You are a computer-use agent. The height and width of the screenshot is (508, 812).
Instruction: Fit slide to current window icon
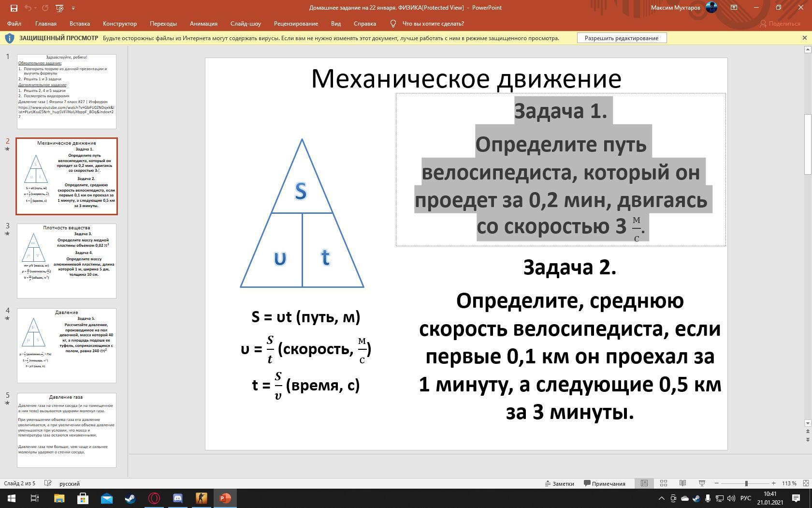point(805,483)
